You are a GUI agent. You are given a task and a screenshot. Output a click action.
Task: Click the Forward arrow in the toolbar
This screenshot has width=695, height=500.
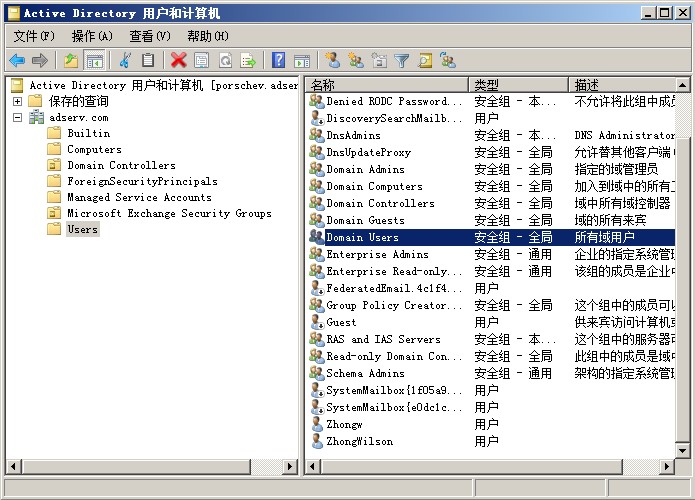point(40,60)
